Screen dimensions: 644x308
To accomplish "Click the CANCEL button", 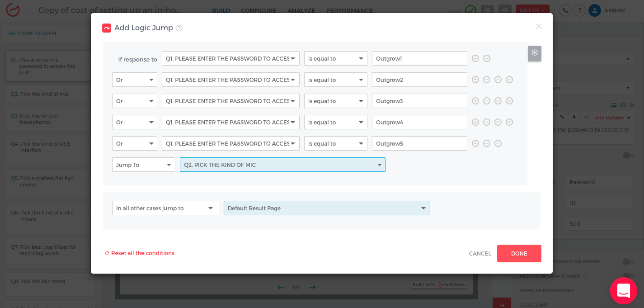I will pyautogui.click(x=480, y=254).
